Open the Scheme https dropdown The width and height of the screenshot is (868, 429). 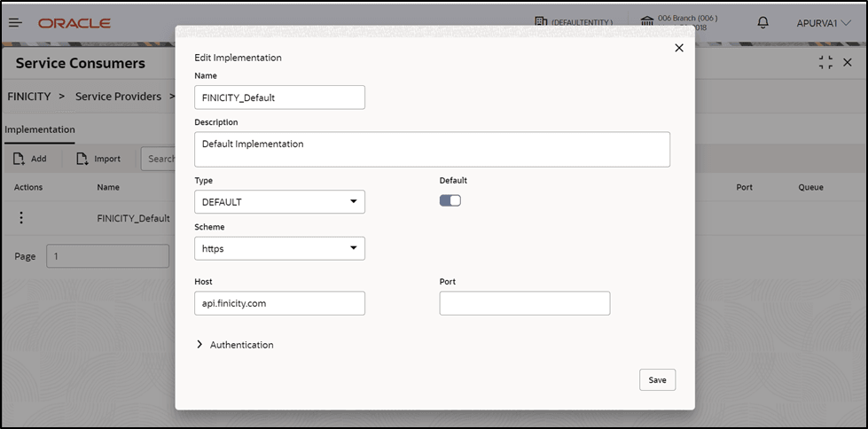click(279, 249)
